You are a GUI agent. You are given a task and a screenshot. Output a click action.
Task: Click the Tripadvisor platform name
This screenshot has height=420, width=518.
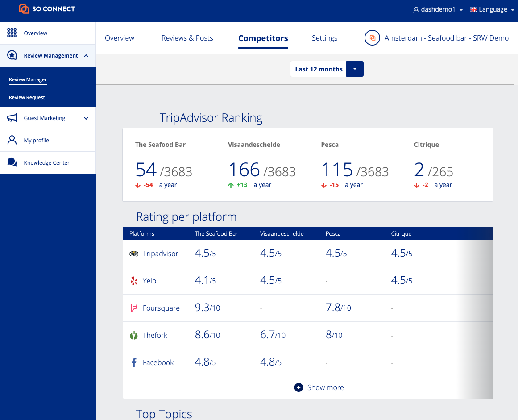tap(160, 254)
